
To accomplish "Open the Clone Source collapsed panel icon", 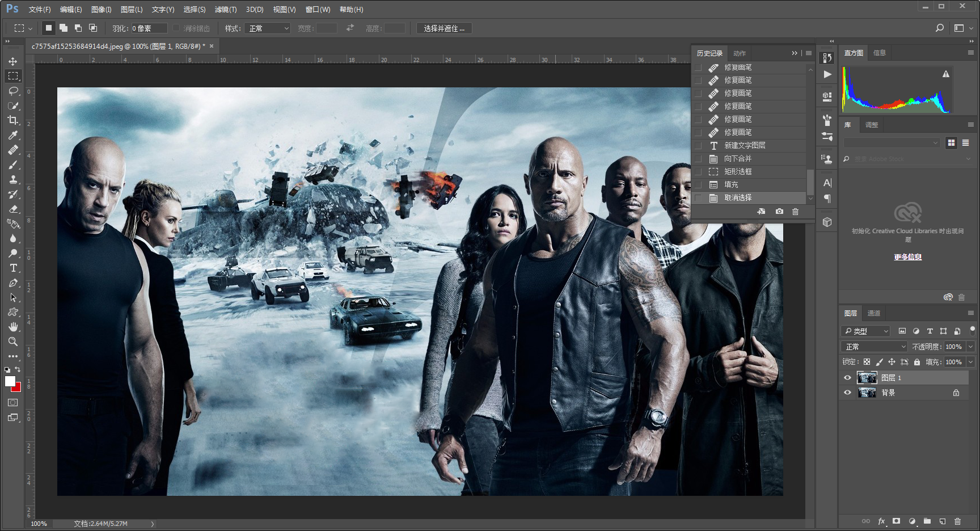I will click(x=827, y=159).
